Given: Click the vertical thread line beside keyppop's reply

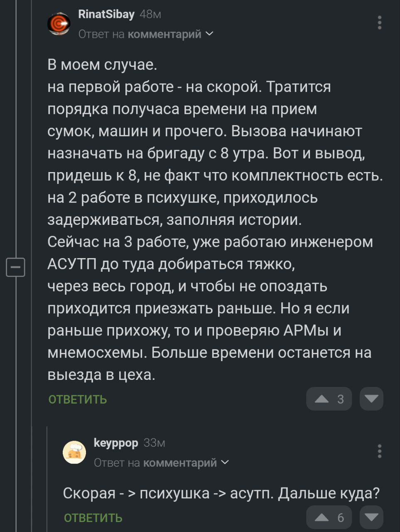Looking at the screenshot, I should pyautogui.click(x=47, y=478).
